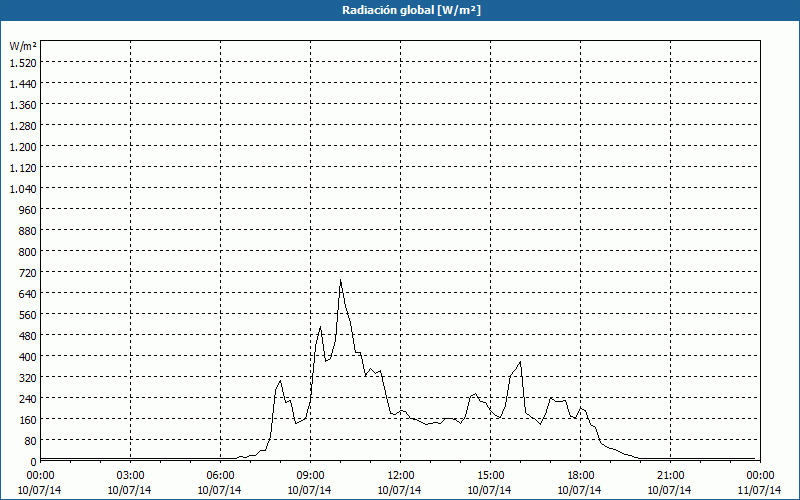Screen dimensions: 800x500
Task: Click the 1.280 y-axis value
Action: tap(23, 126)
